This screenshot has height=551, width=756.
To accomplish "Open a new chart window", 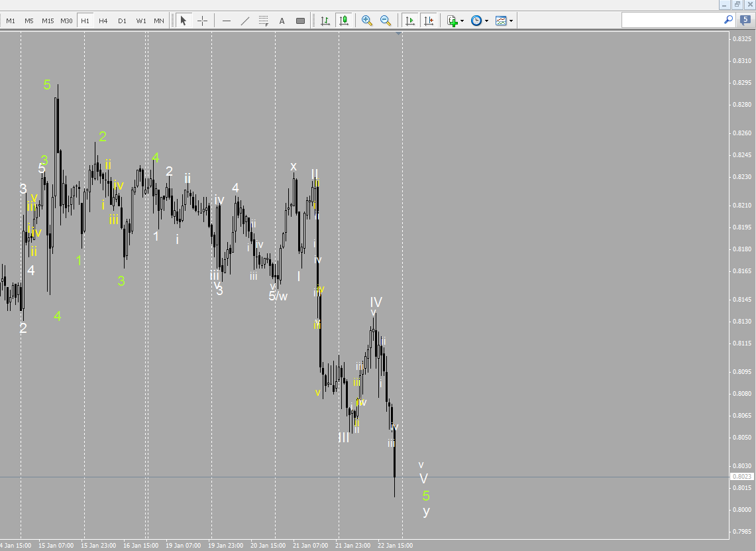I will coord(453,21).
